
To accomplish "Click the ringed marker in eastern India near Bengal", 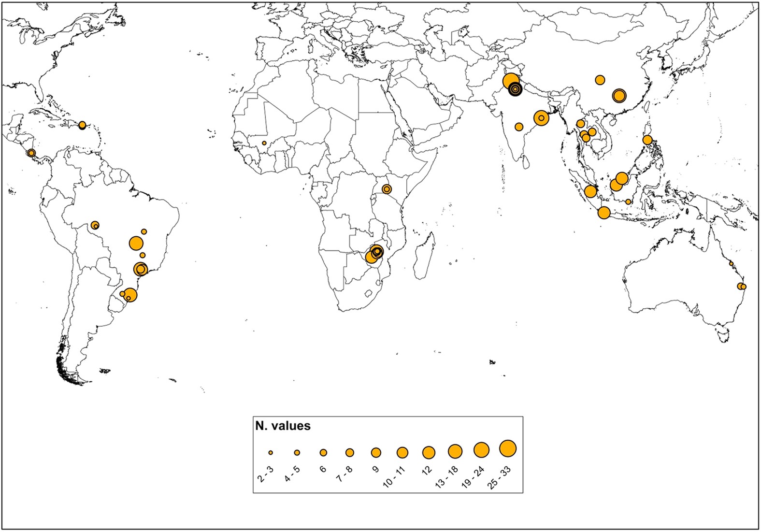I will (541, 118).
